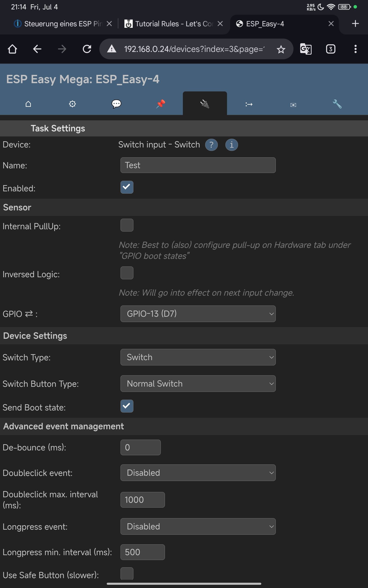This screenshot has width=368, height=588.
Task: Click the Advanced event management heading
Action: [63, 426]
